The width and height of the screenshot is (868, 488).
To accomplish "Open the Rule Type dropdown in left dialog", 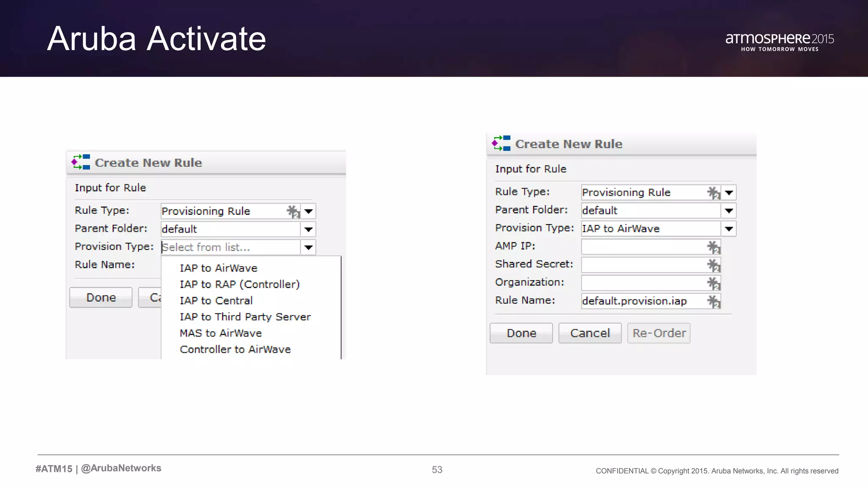I will click(x=308, y=211).
